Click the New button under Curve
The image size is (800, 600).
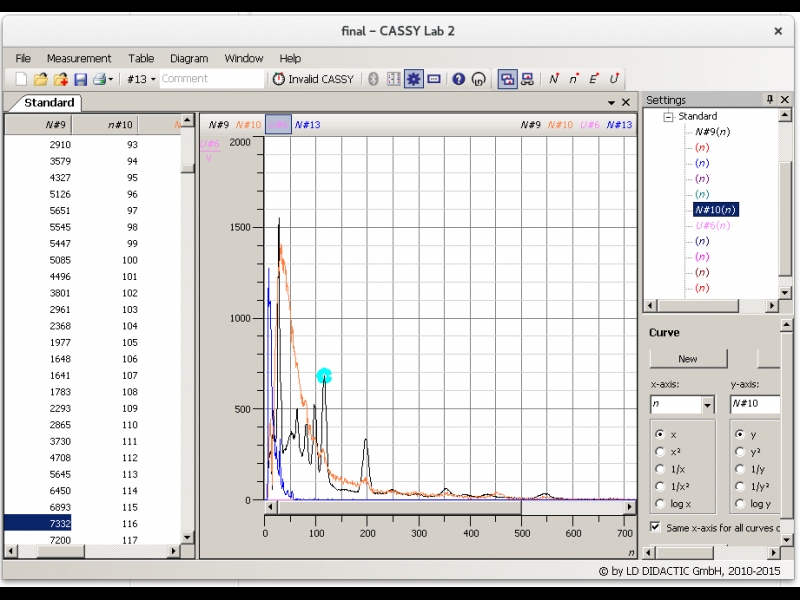point(688,359)
